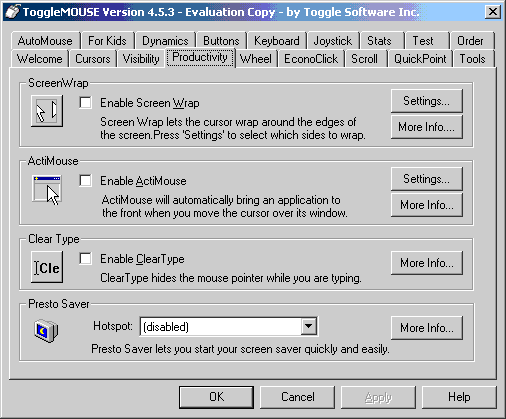Confirm with the OK button
Screen dimensions: 506x419
tap(216, 397)
